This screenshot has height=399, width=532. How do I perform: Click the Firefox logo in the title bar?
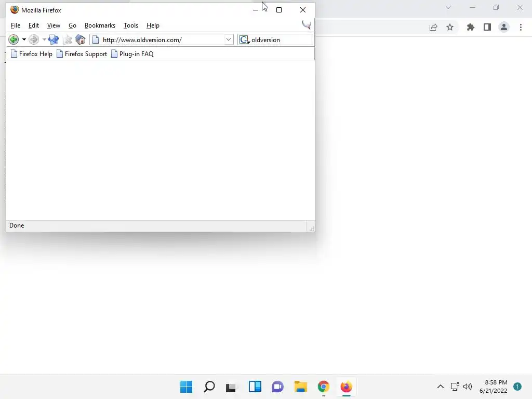pos(14,10)
